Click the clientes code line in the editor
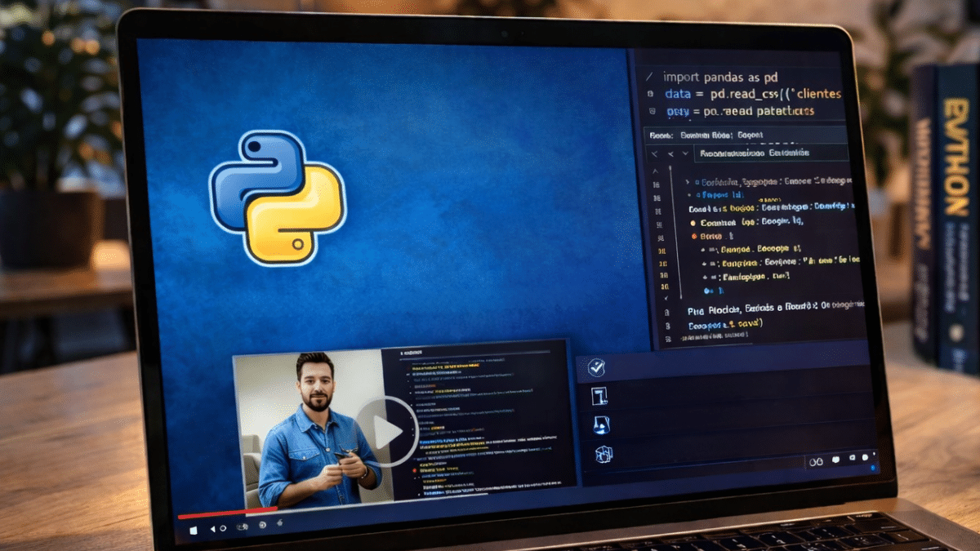Screen dimensions: 980x551 pyautogui.click(x=784, y=94)
